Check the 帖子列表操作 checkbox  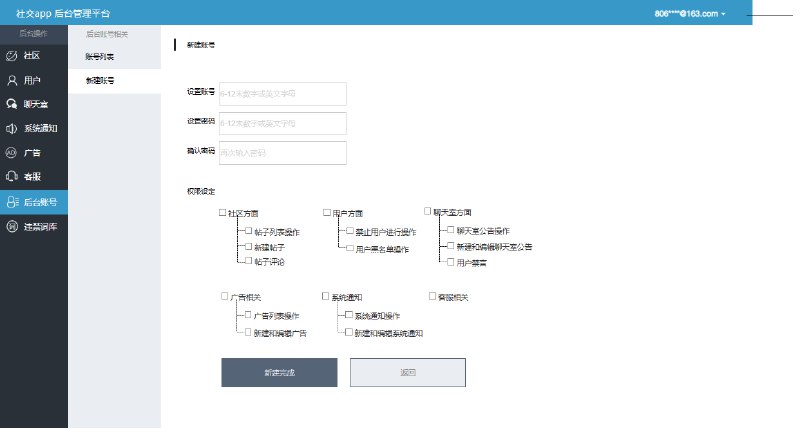(x=248, y=231)
